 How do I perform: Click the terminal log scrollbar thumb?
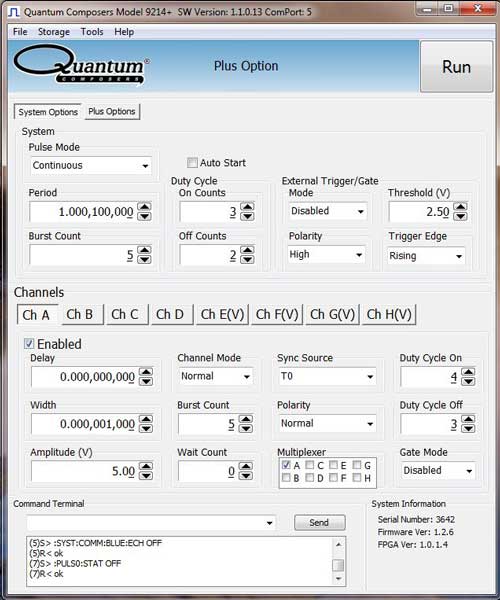click(x=338, y=565)
